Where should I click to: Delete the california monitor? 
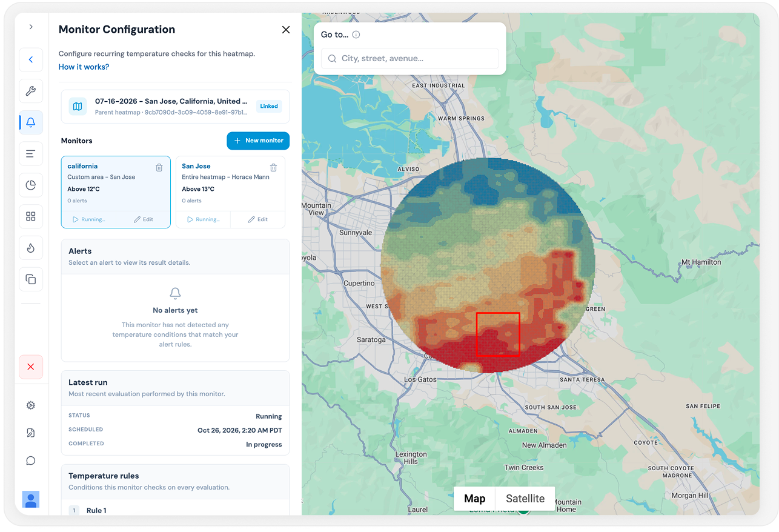[x=159, y=167]
